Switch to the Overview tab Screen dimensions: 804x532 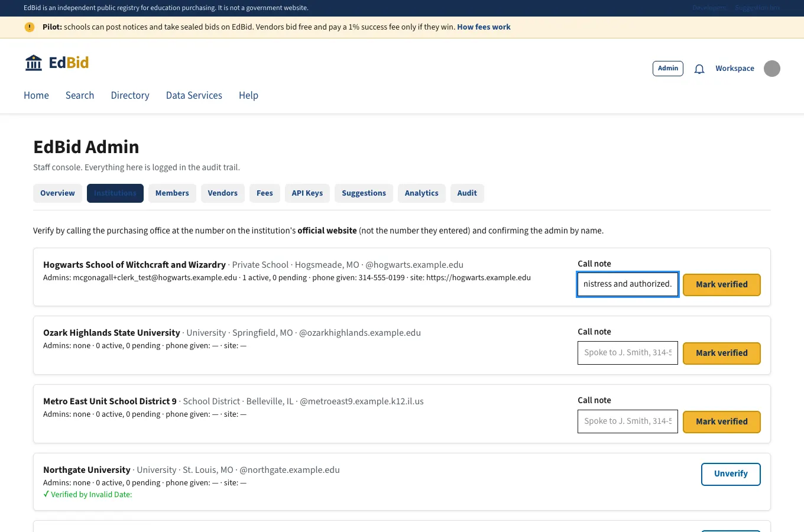(x=57, y=193)
